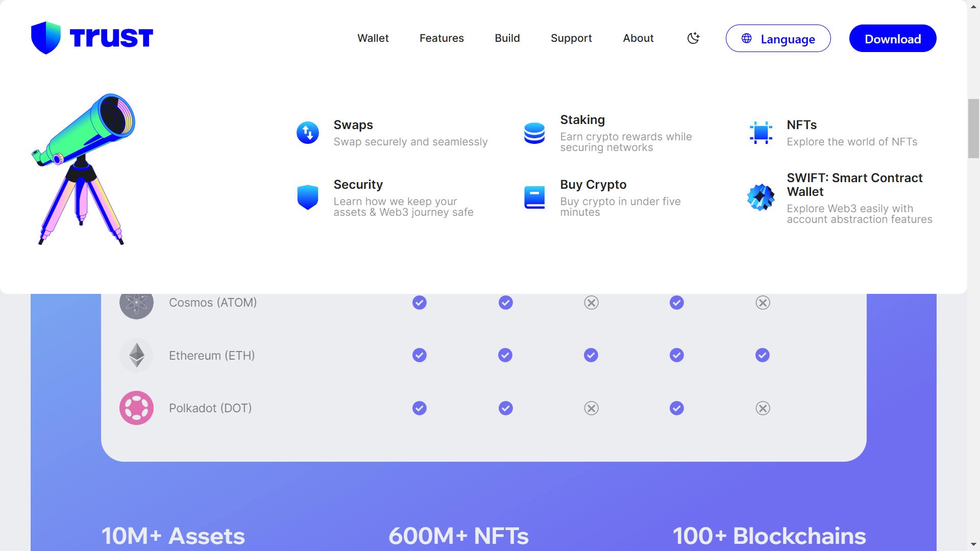Click the Ethereum ETH checkmark toggle

click(420, 355)
